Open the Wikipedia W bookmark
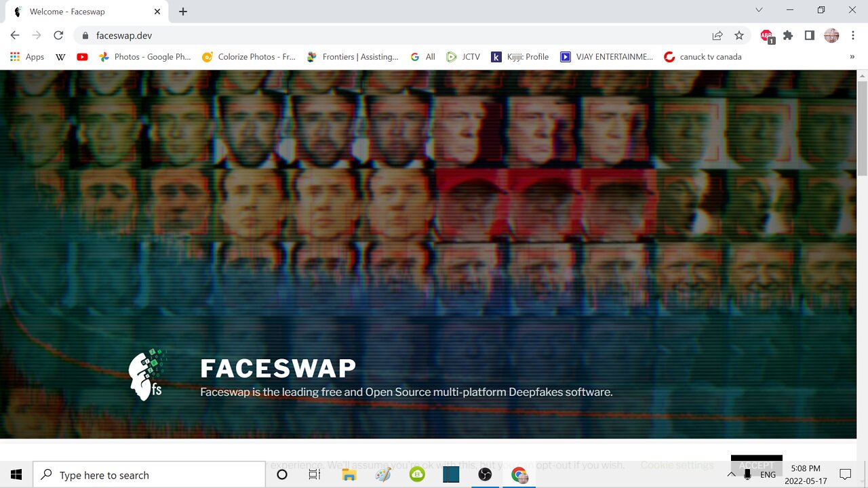The height and width of the screenshot is (488, 868). [60, 57]
